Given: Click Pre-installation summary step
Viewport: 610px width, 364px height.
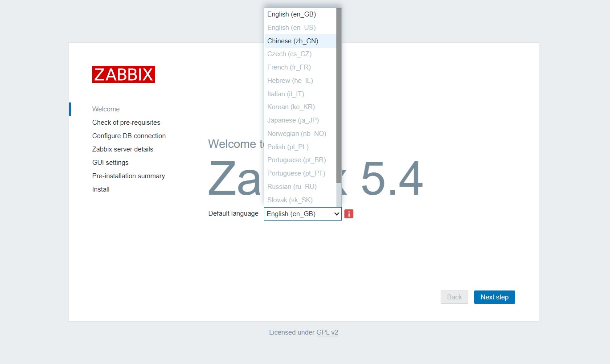Looking at the screenshot, I should coord(128,176).
